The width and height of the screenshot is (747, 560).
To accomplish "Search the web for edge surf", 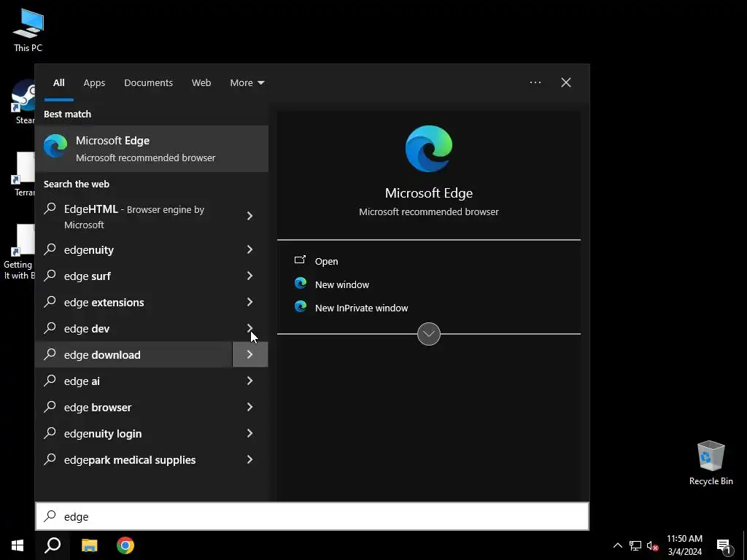I will point(134,276).
